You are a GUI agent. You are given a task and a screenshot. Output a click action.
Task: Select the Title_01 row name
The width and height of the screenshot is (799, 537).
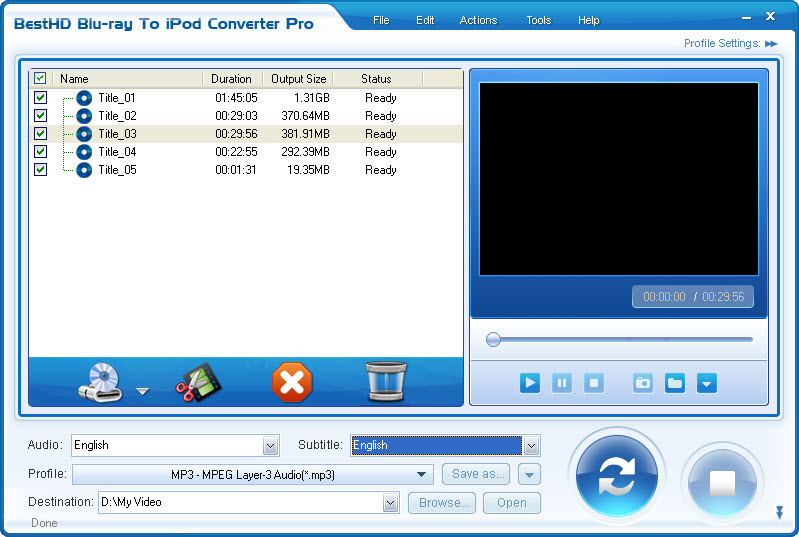[117, 98]
